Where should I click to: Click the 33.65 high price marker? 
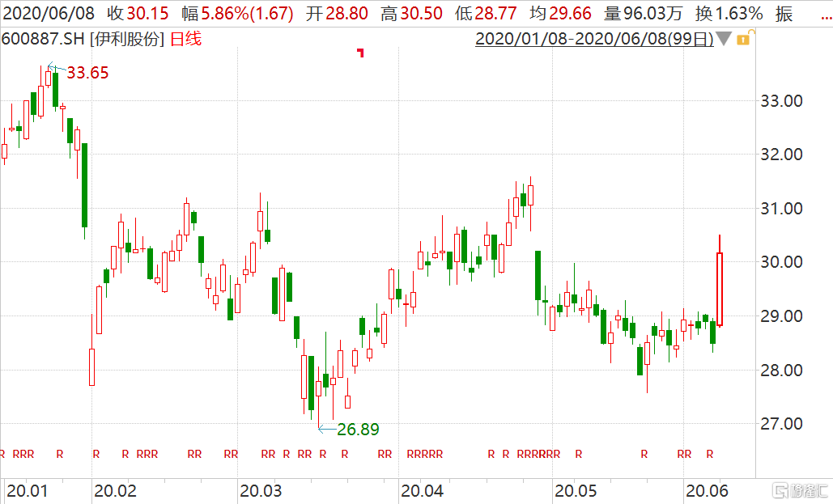point(87,73)
